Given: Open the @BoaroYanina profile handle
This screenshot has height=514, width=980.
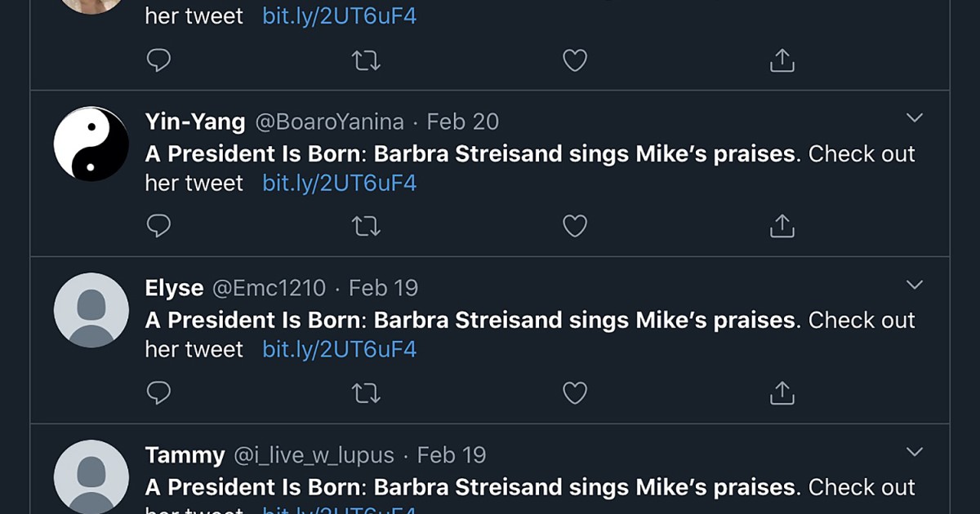Looking at the screenshot, I should point(330,122).
